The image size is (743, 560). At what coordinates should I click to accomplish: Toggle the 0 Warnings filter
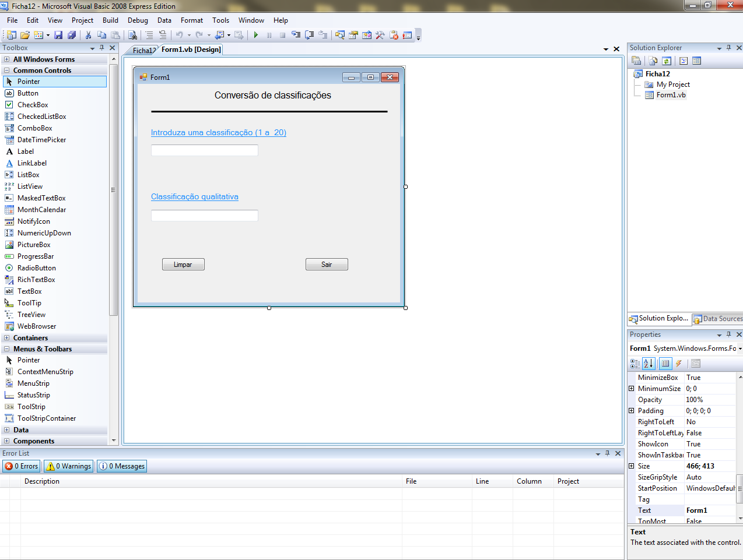pyautogui.click(x=69, y=466)
